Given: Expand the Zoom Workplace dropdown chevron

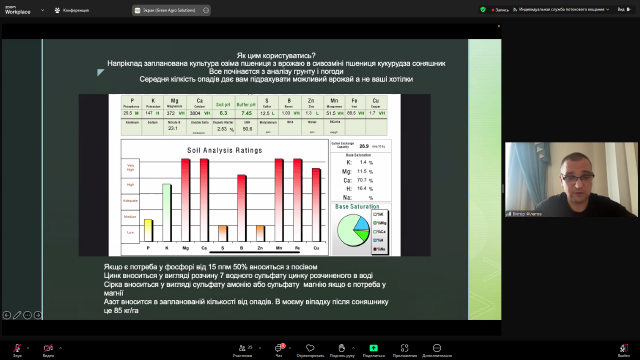Looking at the screenshot, I should tap(42, 10).
